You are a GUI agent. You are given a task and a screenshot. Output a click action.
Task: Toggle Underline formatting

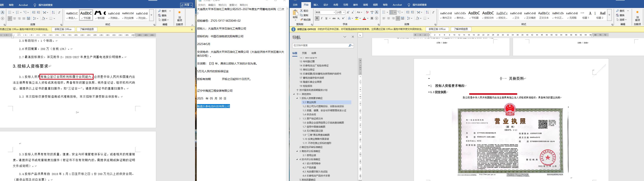pyautogui.click(x=326, y=18)
